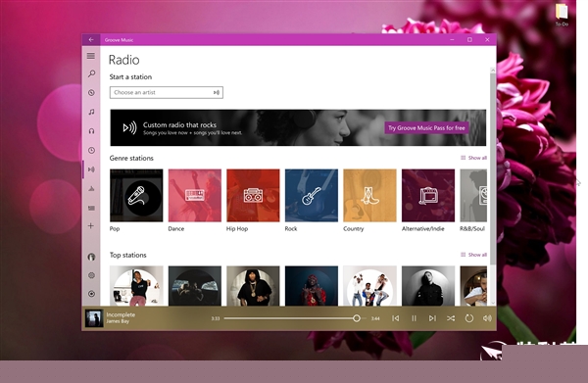Screen dimensions: 588x383
Task: Open the To-Do folder on the desktop
Action: pyautogui.click(x=562, y=15)
